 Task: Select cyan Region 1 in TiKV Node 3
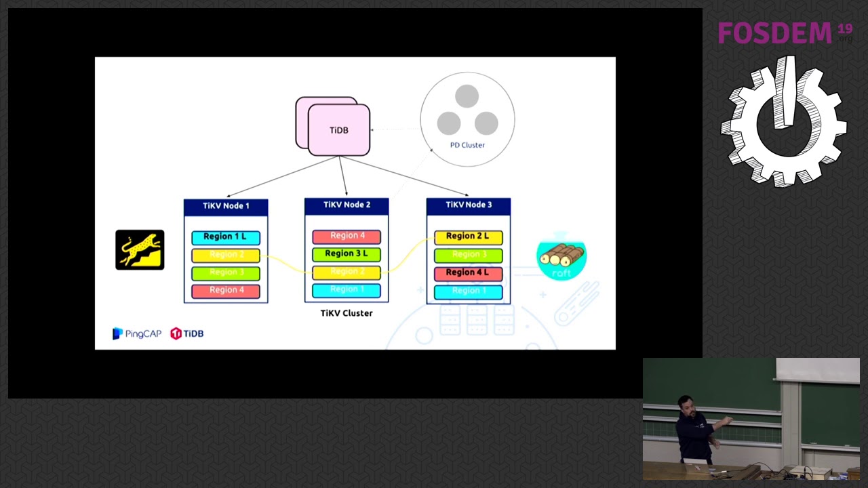point(469,291)
